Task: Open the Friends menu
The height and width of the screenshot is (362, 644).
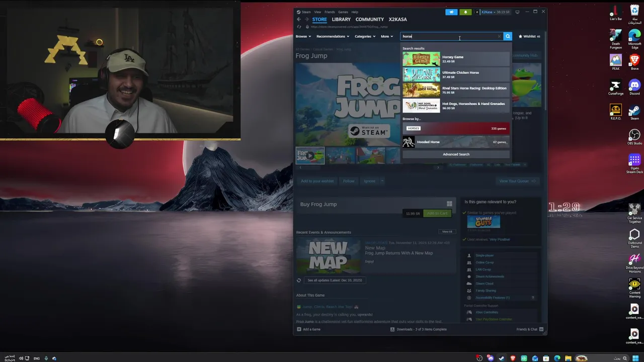Action: click(330, 12)
